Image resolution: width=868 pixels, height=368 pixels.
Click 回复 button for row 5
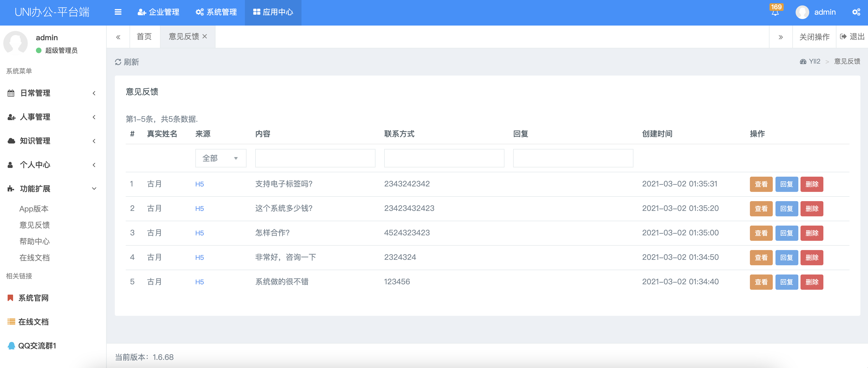(x=786, y=282)
